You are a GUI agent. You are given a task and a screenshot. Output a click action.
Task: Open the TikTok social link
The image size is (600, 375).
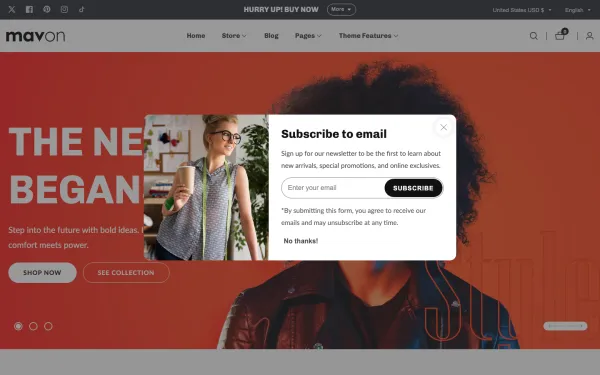(82, 9)
